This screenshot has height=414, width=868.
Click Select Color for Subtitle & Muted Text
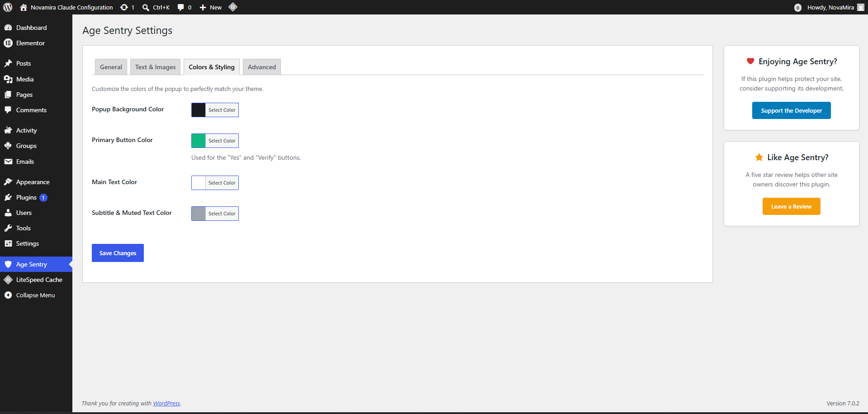222,214
